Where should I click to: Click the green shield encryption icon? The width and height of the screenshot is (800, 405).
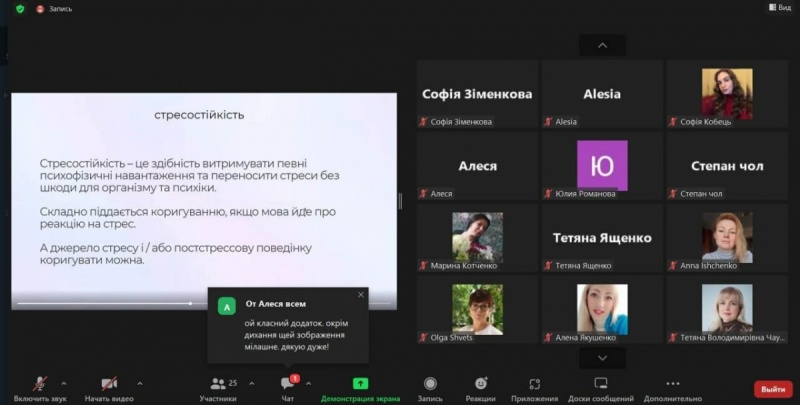click(20, 8)
